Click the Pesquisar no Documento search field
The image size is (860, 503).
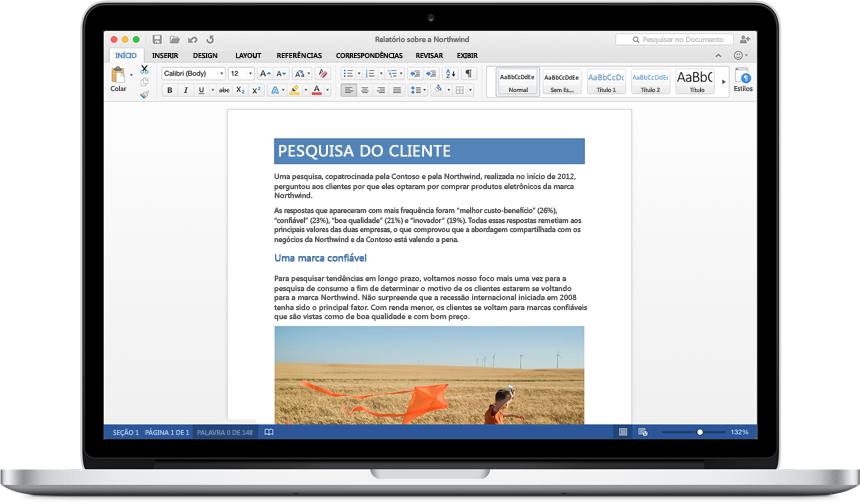pyautogui.click(x=675, y=39)
